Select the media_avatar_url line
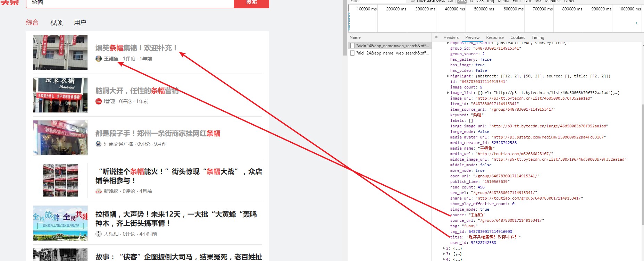This screenshot has width=644, height=261. [528, 137]
